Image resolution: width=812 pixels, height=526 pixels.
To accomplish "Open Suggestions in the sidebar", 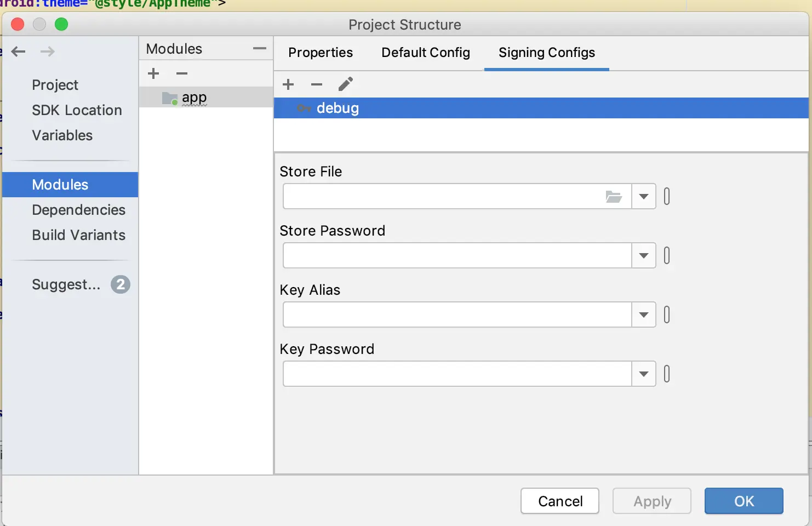I will (66, 284).
